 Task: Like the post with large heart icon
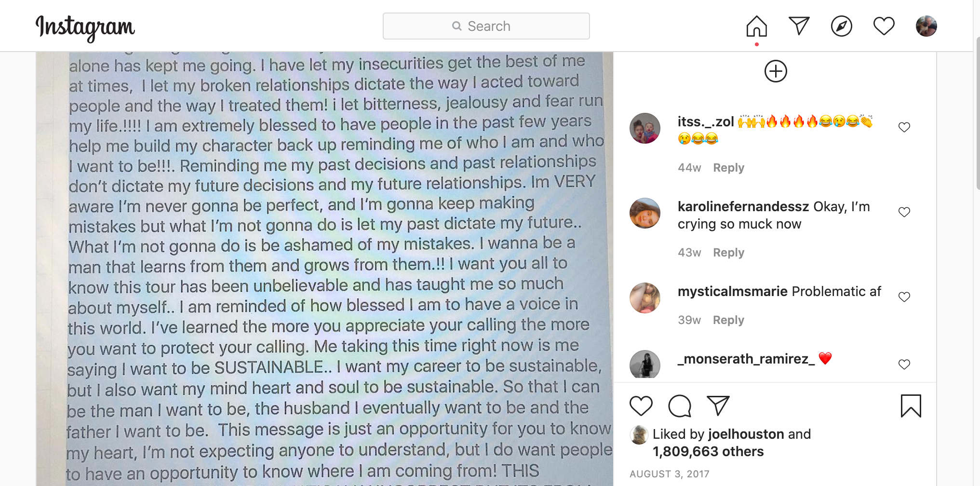641,406
